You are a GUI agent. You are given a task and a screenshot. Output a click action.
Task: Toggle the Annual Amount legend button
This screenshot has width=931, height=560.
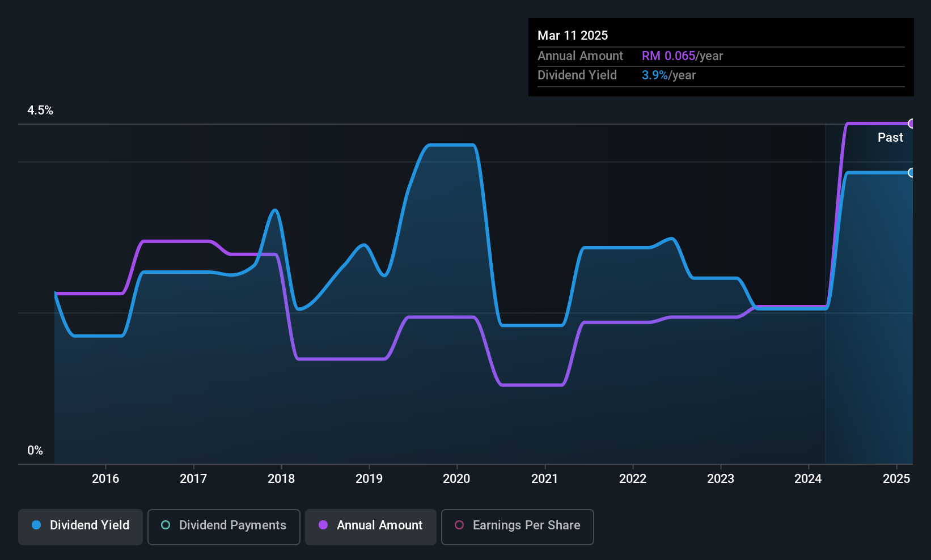[371, 527]
